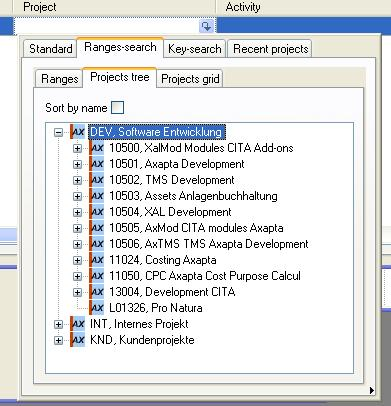Screen dimensions: 391x406
Task: Select 13004, Development CITA row
Action: [x=172, y=292]
